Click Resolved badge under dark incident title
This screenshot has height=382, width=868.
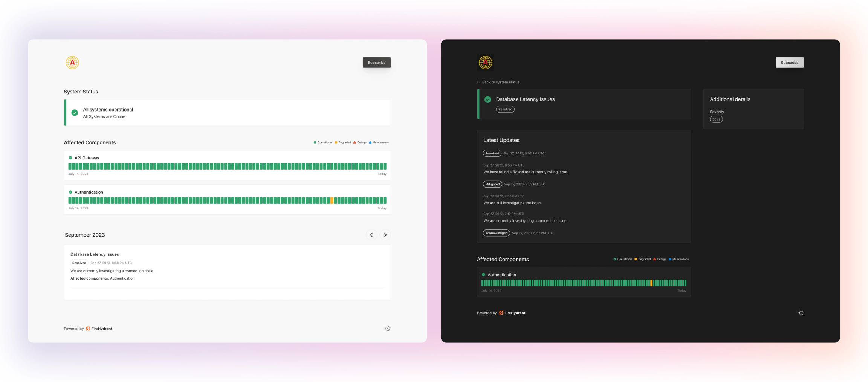click(x=505, y=109)
